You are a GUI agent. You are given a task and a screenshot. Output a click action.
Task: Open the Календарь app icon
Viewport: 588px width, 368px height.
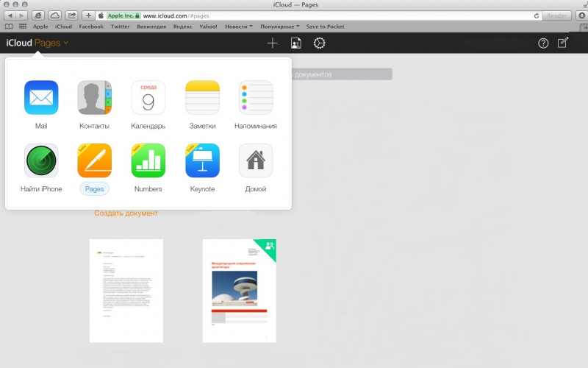point(148,97)
